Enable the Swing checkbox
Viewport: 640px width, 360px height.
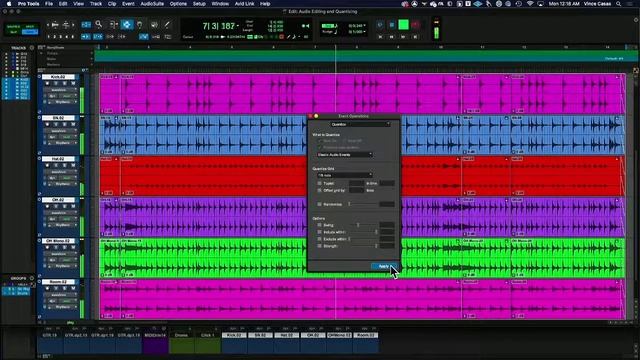[x=320, y=225]
